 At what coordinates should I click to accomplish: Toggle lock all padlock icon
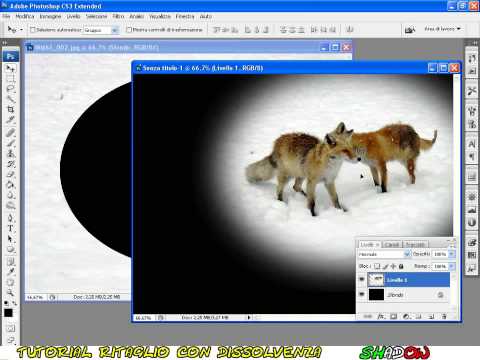coord(401,266)
